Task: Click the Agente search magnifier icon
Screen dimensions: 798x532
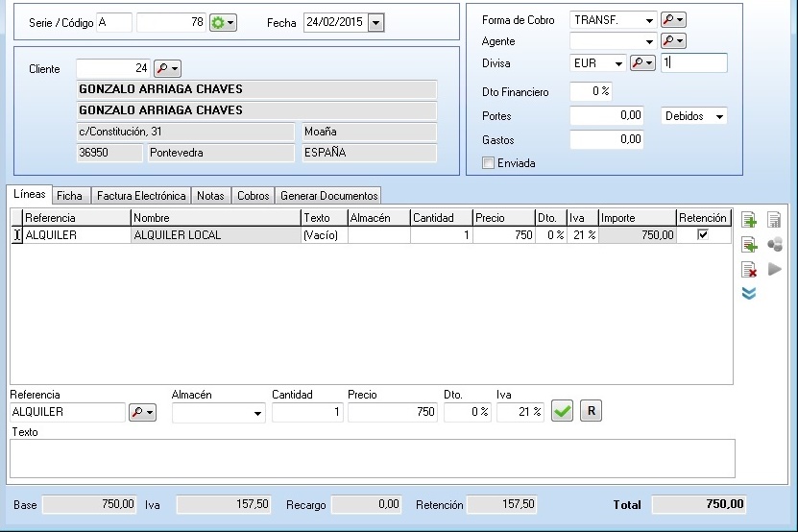Action: point(672,41)
